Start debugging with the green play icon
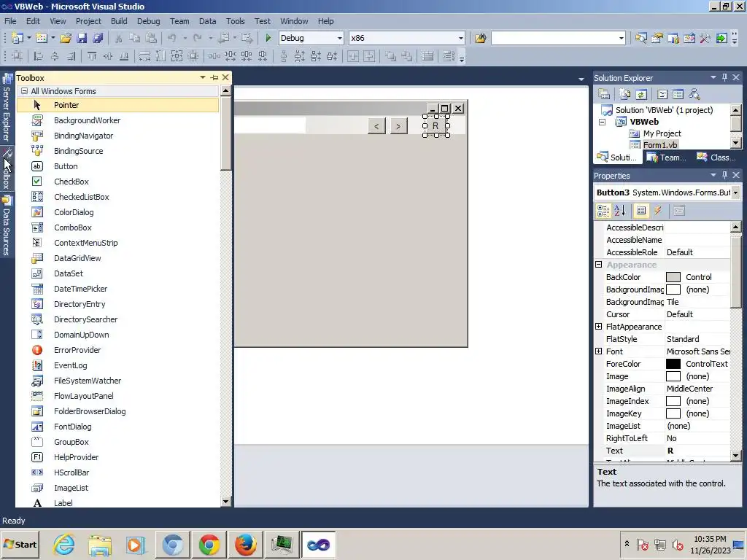This screenshot has width=747, height=560. [268, 38]
